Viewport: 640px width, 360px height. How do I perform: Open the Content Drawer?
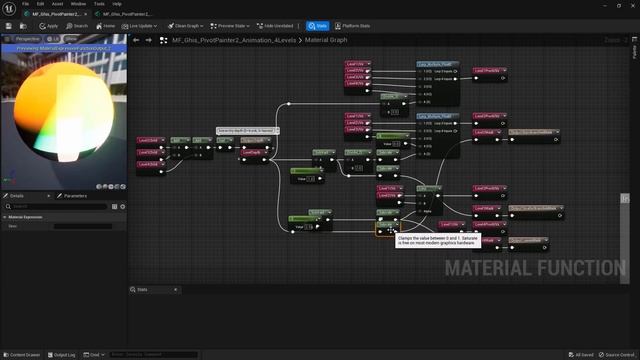pyautogui.click(x=22, y=355)
